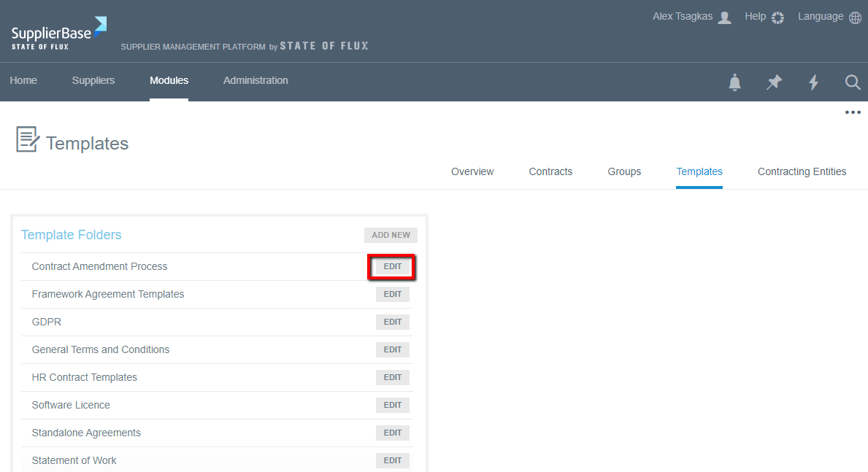Click the lightning bolt quick actions icon
868x472 pixels.
click(x=813, y=82)
